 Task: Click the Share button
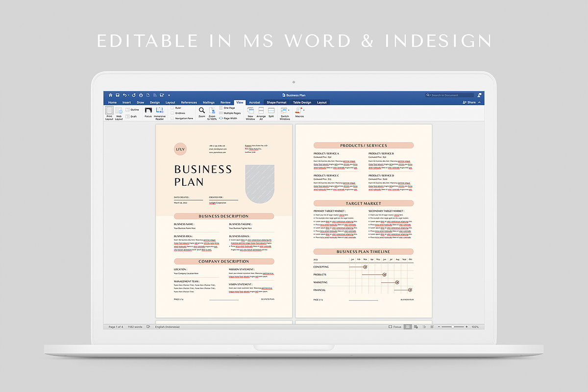coord(469,102)
